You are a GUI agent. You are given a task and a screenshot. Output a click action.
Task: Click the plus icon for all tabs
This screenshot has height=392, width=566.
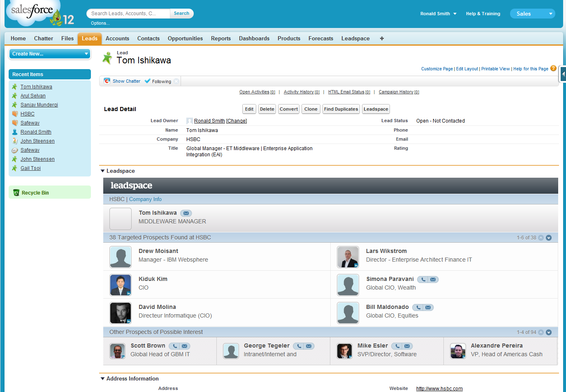tap(382, 38)
